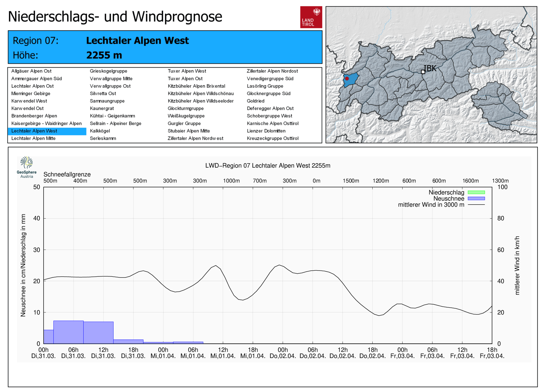Click the IBK square marker on map
Screen dimensions: 544x392
423,72
